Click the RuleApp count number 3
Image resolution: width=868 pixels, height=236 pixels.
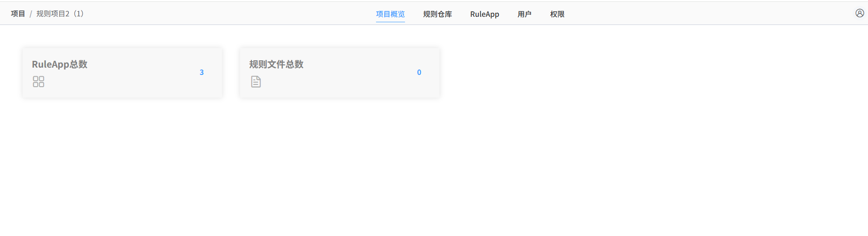pos(202,72)
